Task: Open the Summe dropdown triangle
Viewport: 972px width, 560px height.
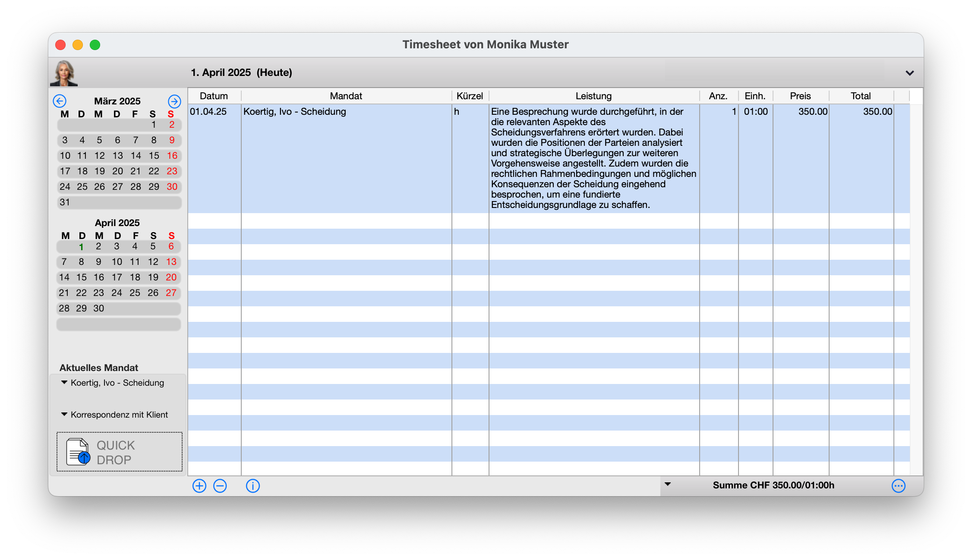Action: click(x=668, y=484)
